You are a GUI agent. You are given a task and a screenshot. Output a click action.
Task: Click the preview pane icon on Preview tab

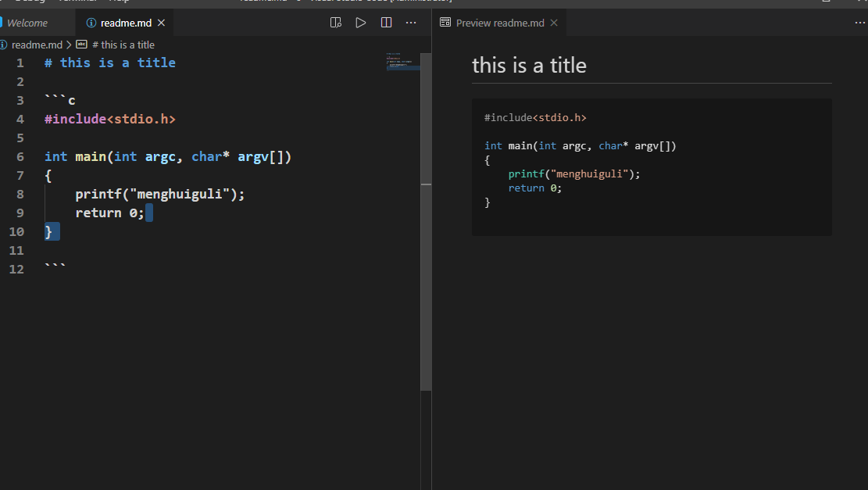[x=445, y=23]
